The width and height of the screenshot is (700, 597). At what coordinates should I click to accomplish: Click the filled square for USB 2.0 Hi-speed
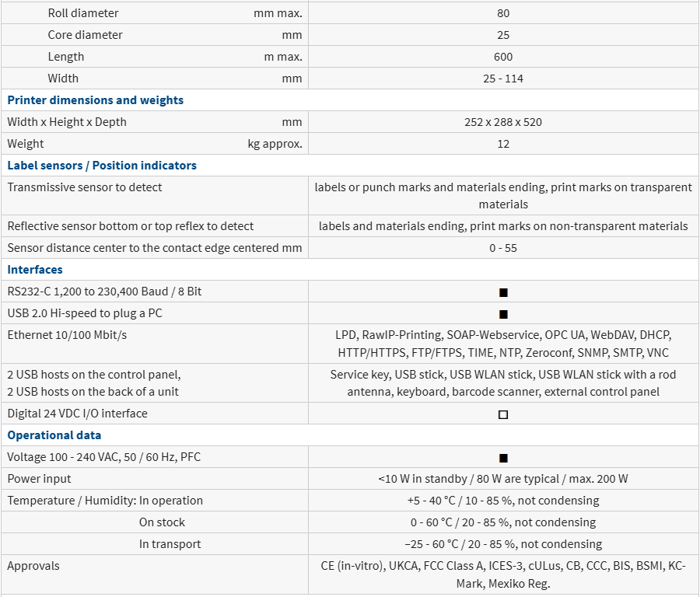tap(503, 314)
